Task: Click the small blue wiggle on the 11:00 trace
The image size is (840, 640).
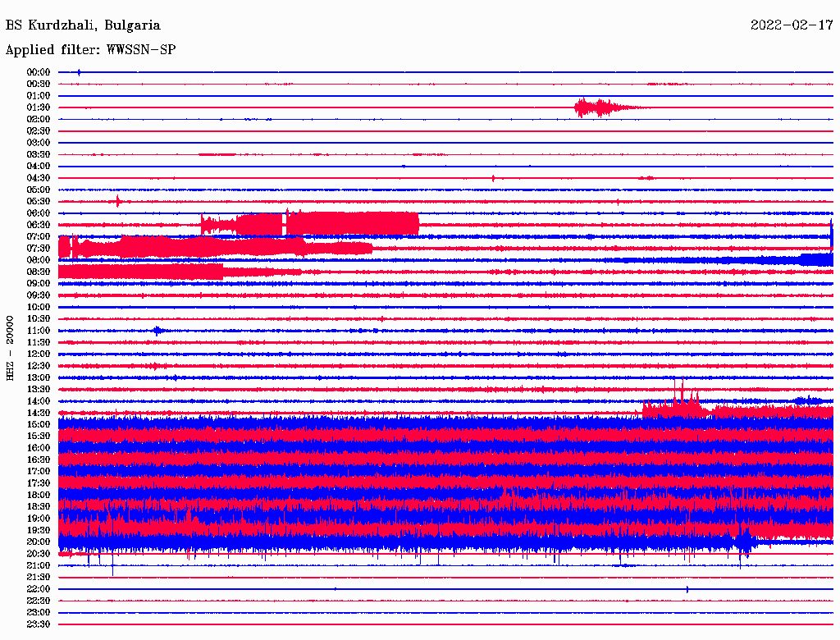Action: [x=157, y=331]
